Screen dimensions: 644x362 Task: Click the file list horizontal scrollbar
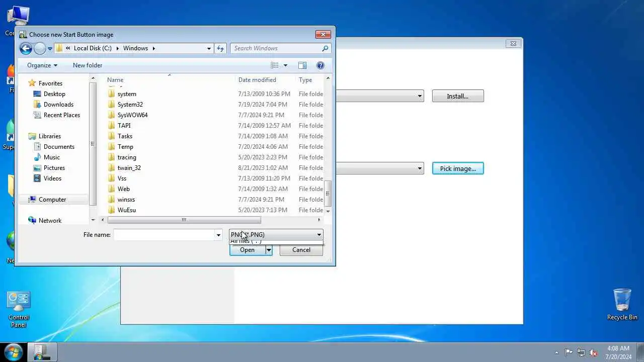click(x=184, y=220)
